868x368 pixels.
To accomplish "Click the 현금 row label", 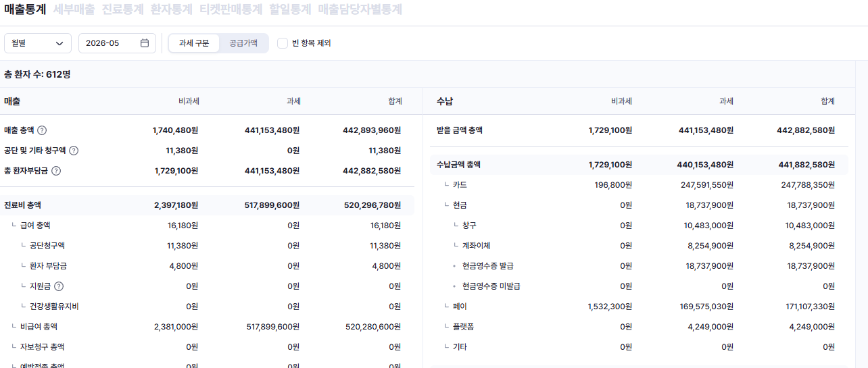I will point(460,205).
